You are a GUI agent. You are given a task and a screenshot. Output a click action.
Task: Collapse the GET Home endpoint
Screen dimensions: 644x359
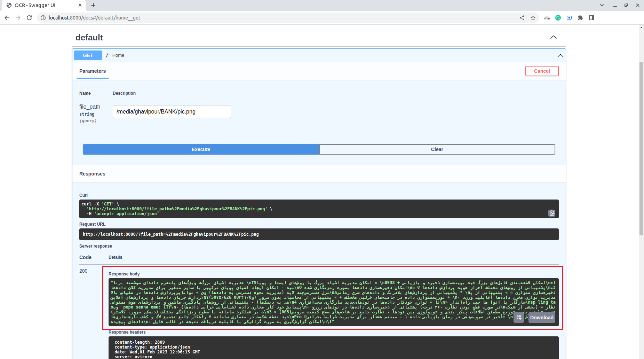click(560, 55)
